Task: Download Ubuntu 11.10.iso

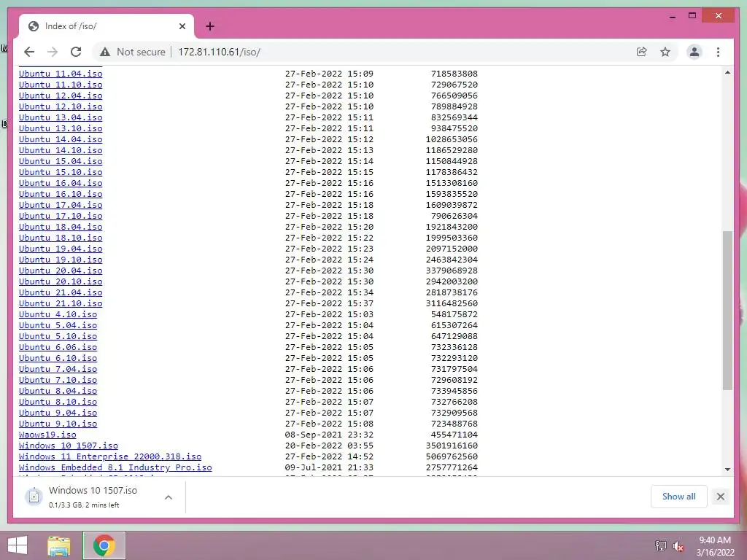Action: (61, 85)
